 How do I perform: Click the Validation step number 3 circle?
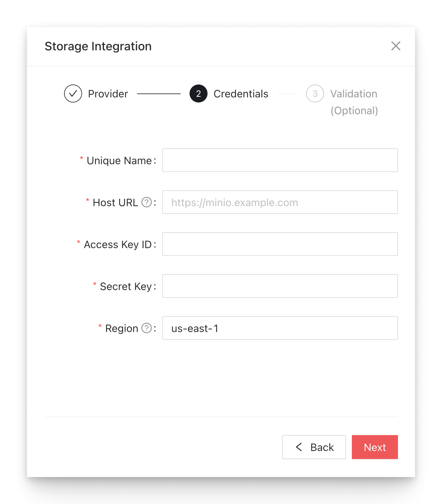tap(315, 93)
